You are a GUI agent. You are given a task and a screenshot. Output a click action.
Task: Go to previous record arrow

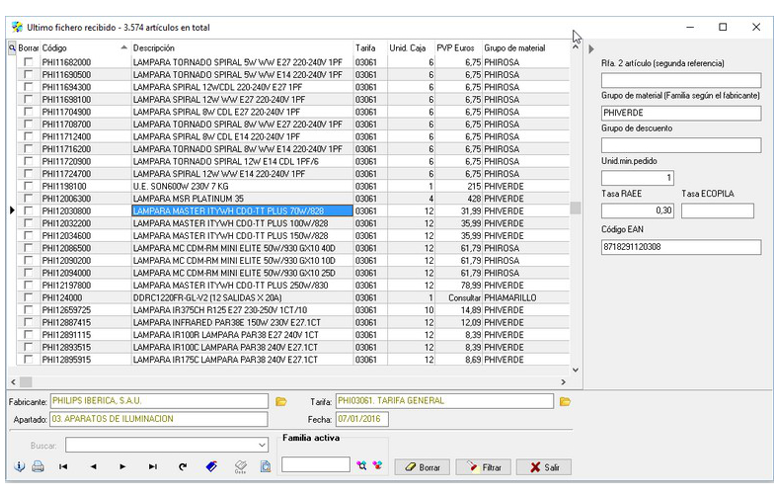point(94,467)
